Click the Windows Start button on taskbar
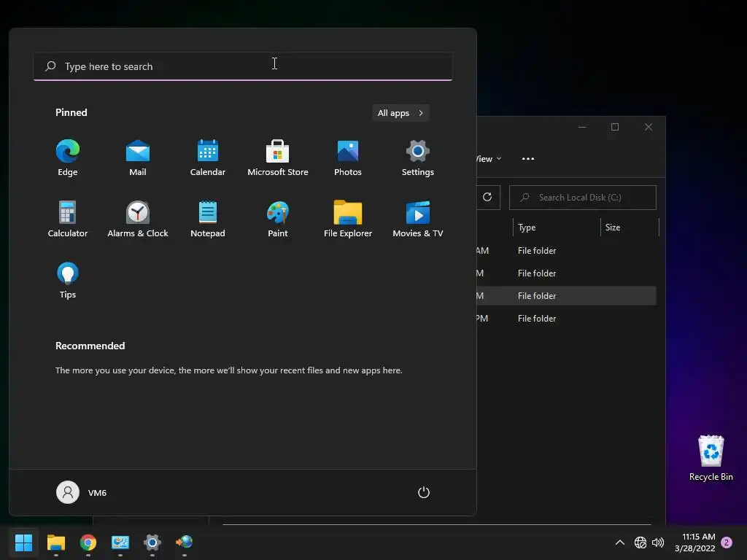 (24, 542)
